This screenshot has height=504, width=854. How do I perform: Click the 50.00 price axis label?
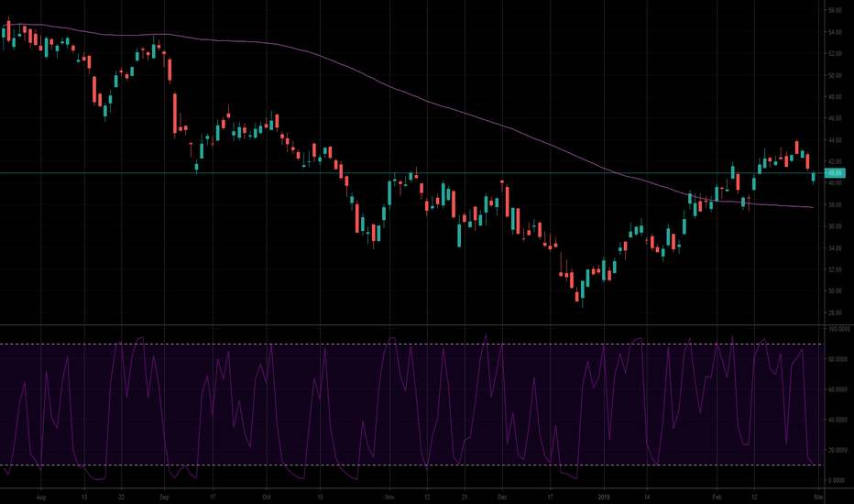(x=835, y=75)
